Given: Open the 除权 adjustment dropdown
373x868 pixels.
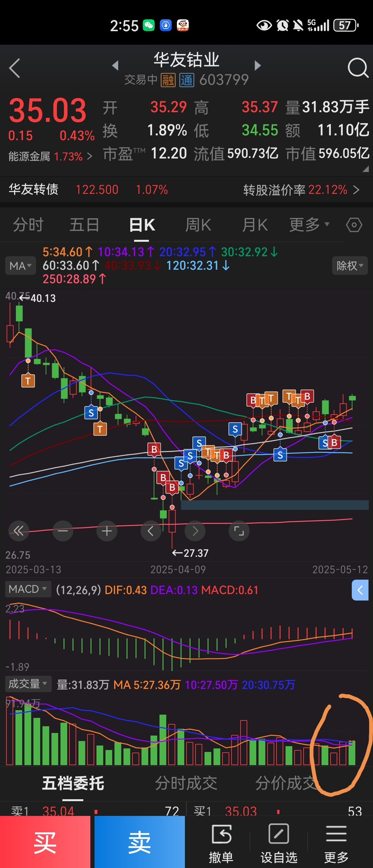Looking at the screenshot, I should pyautogui.click(x=350, y=266).
